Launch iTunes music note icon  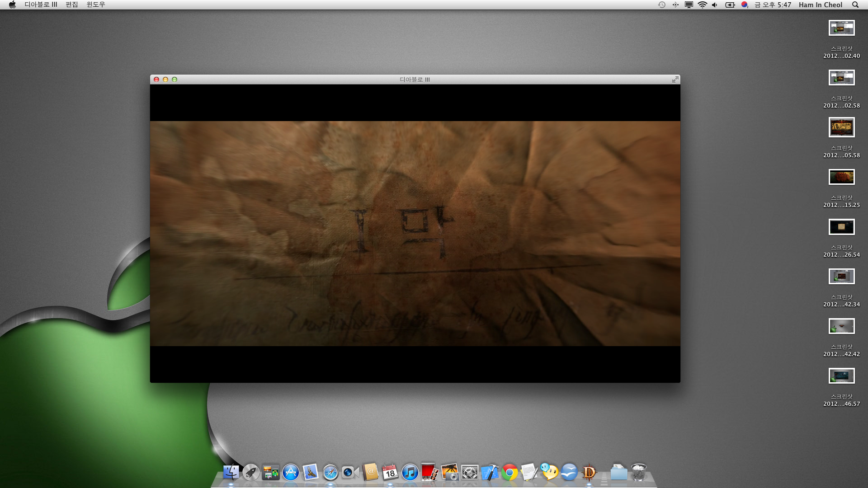click(x=410, y=473)
